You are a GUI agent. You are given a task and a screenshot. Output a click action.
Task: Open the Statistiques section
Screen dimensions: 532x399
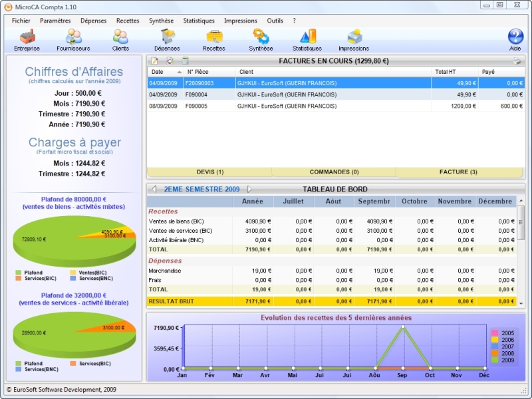point(307,37)
